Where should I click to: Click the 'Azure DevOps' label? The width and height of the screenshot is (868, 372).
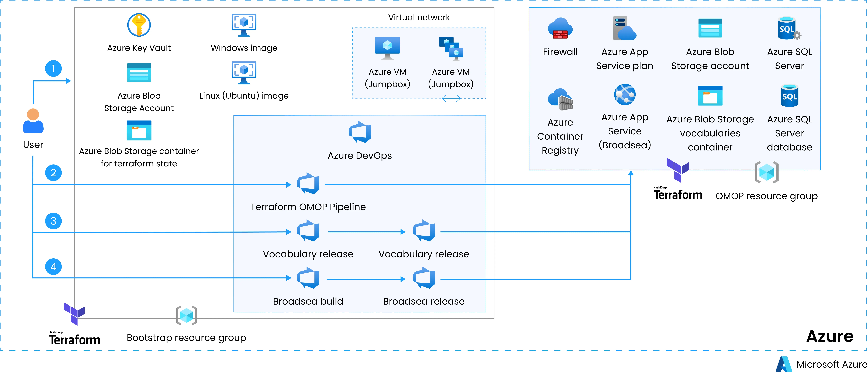point(360,156)
